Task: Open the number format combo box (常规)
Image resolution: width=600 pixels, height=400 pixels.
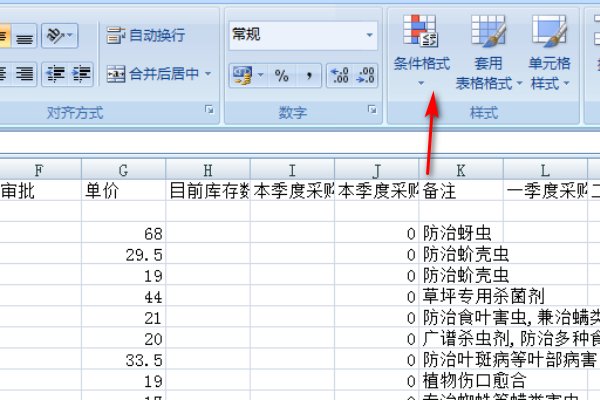Action: (x=303, y=35)
